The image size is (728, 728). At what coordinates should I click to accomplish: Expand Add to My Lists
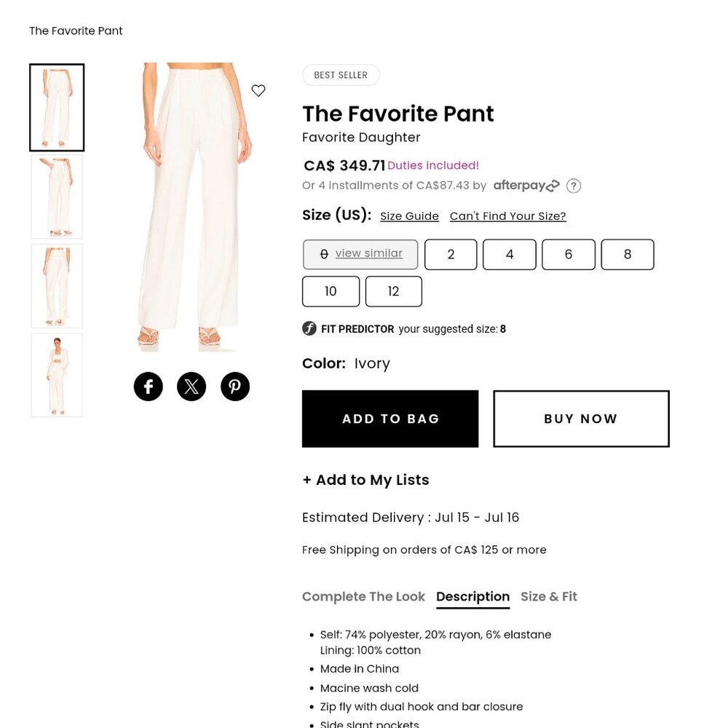tap(365, 480)
